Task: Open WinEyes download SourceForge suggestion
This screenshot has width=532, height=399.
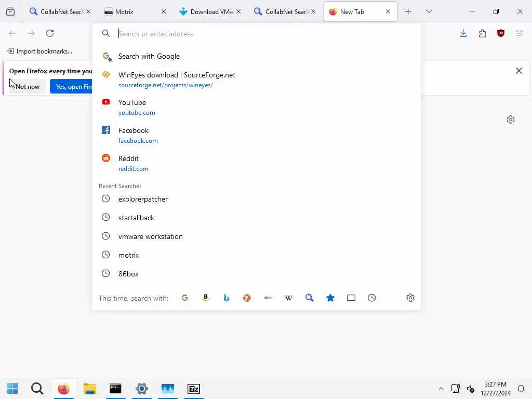Action: [x=257, y=79]
